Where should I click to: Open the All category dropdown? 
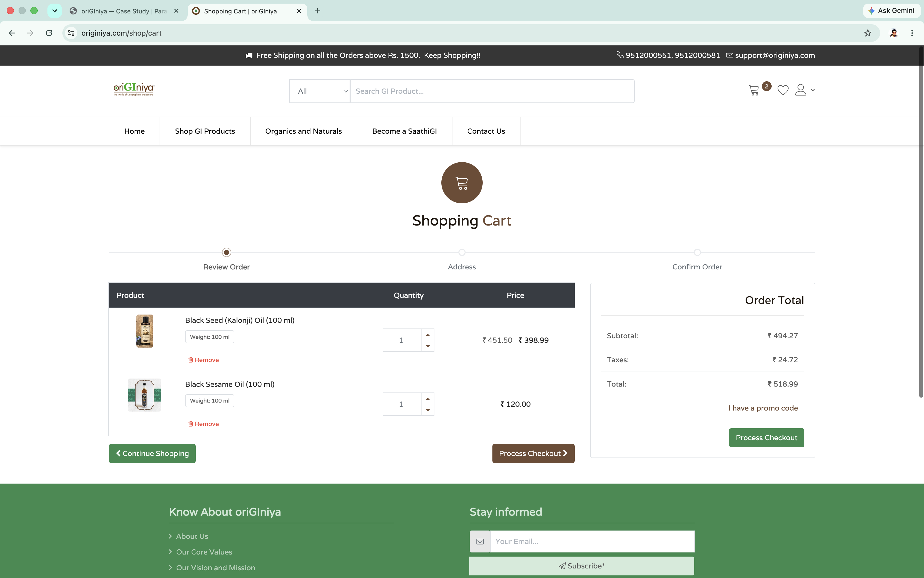click(x=320, y=91)
